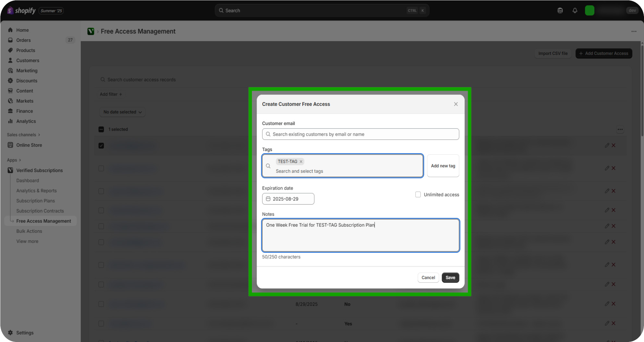644x342 pixels.
Task: Open the Shopify logo home link
Action: point(21,10)
